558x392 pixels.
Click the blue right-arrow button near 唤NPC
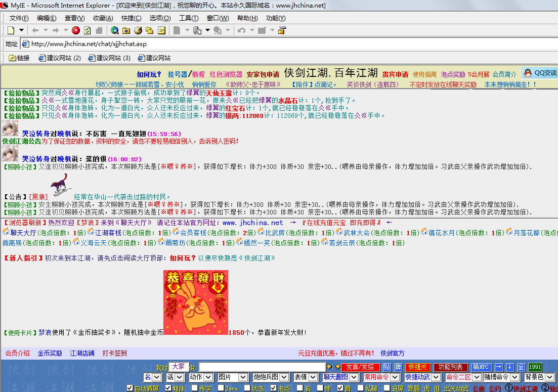pos(499,367)
